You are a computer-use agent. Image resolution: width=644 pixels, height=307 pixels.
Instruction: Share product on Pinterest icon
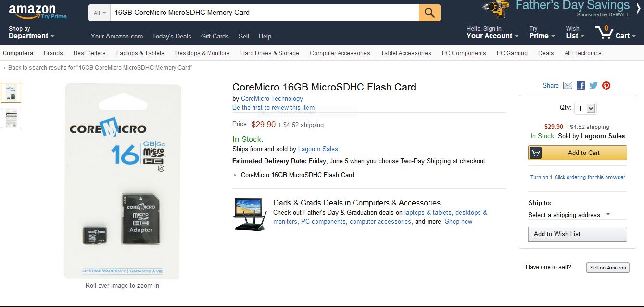606,85
